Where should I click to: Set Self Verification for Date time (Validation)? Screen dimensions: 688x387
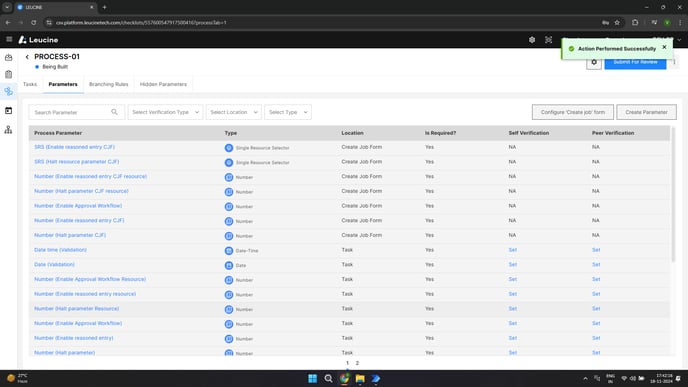[x=512, y=250]
